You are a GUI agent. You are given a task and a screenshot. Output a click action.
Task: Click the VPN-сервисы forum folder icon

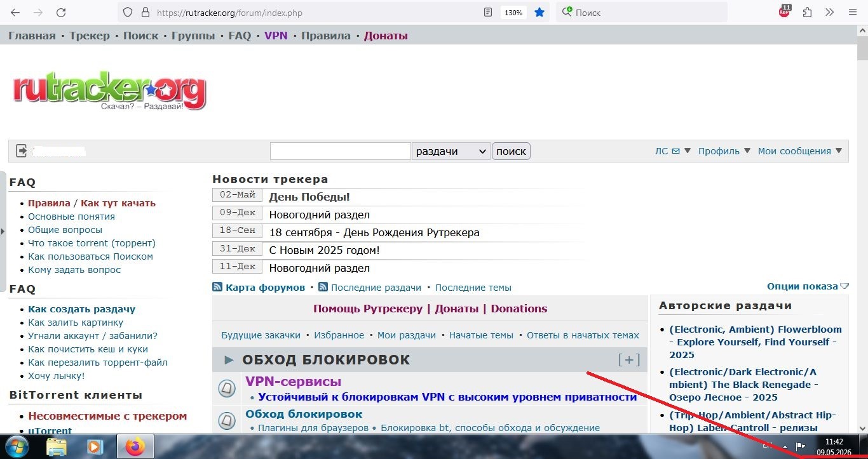pyautogui.click(x=227, y=389)
